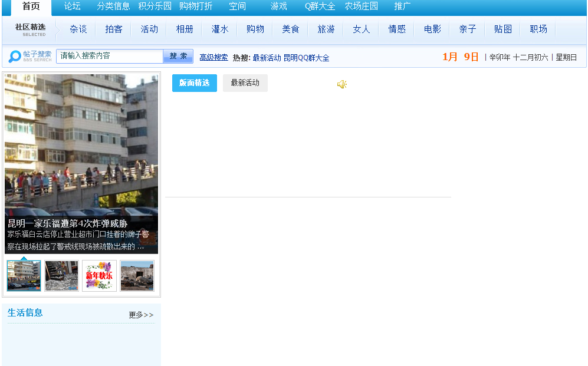This screenshot has height=366, width=588.
Task: Click hot search 昆明QQ群大全 link
Action: coord(306,58)
